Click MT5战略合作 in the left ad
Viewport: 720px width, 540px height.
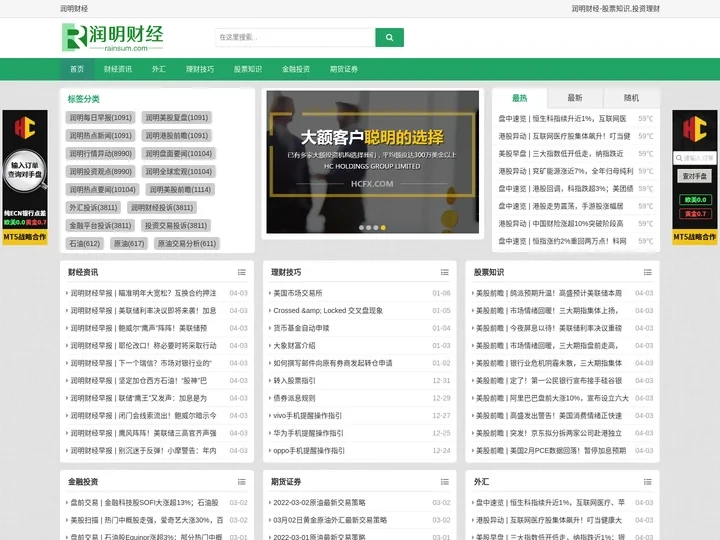[x=25, y=237]
